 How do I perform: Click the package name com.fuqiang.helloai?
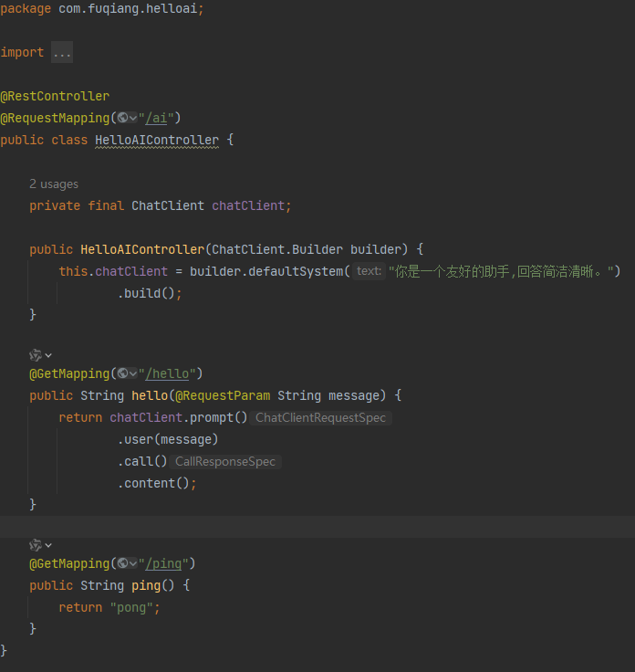128,8
